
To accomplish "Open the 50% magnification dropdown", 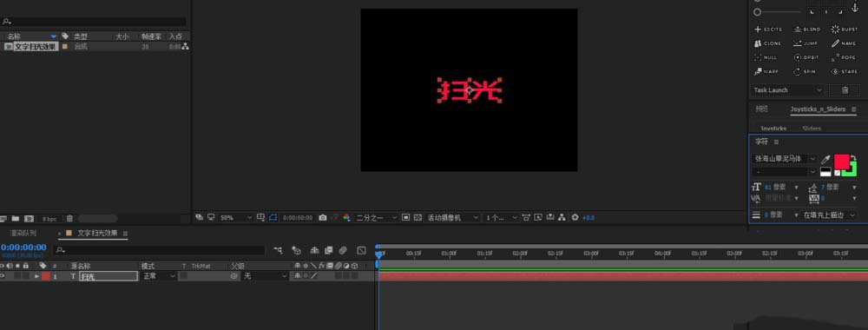I will pos(236,218).
